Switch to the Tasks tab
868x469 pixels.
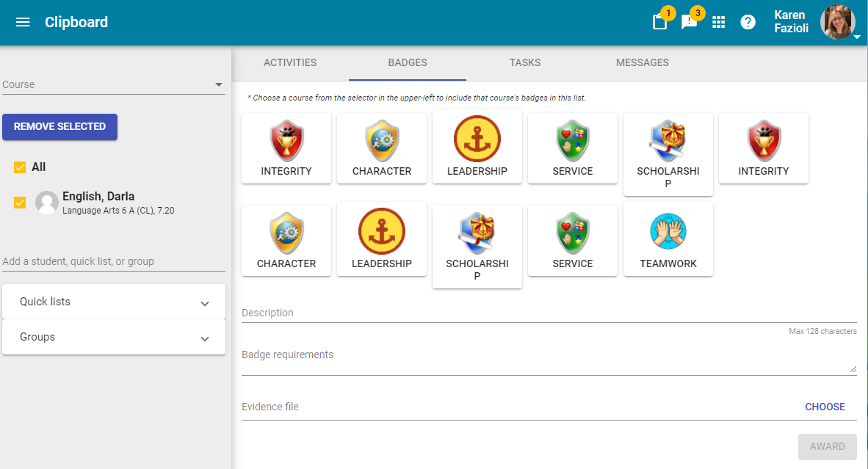[525, 62]
